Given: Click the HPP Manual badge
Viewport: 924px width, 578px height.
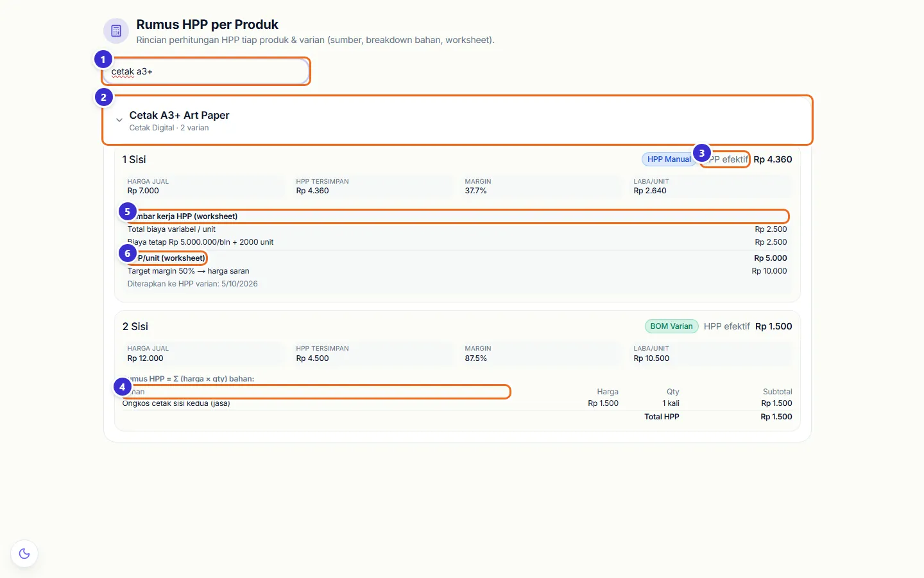Looking at the screenshot, I should point(669,159).
